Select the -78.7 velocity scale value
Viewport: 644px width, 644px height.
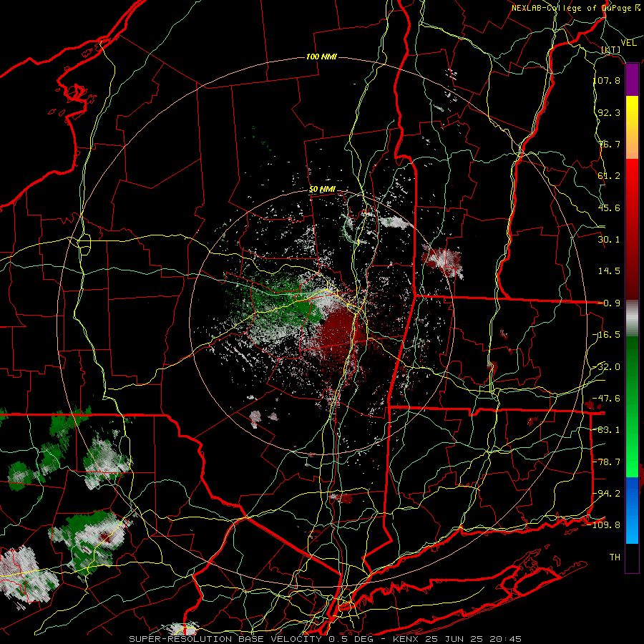coord(607,462)
